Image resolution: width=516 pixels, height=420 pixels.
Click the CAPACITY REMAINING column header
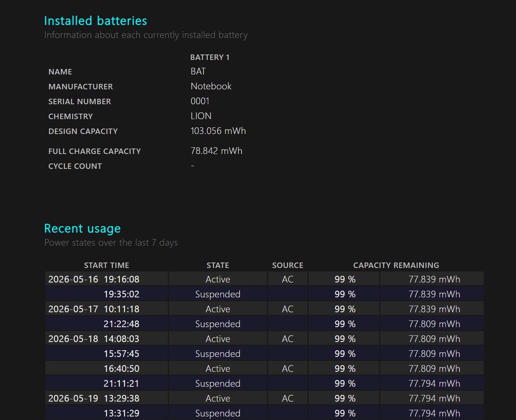[396, 265]
